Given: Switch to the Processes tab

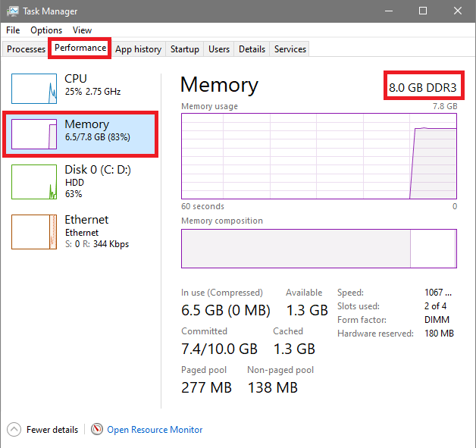Looking at the screenshot, I should coord(27,49).
